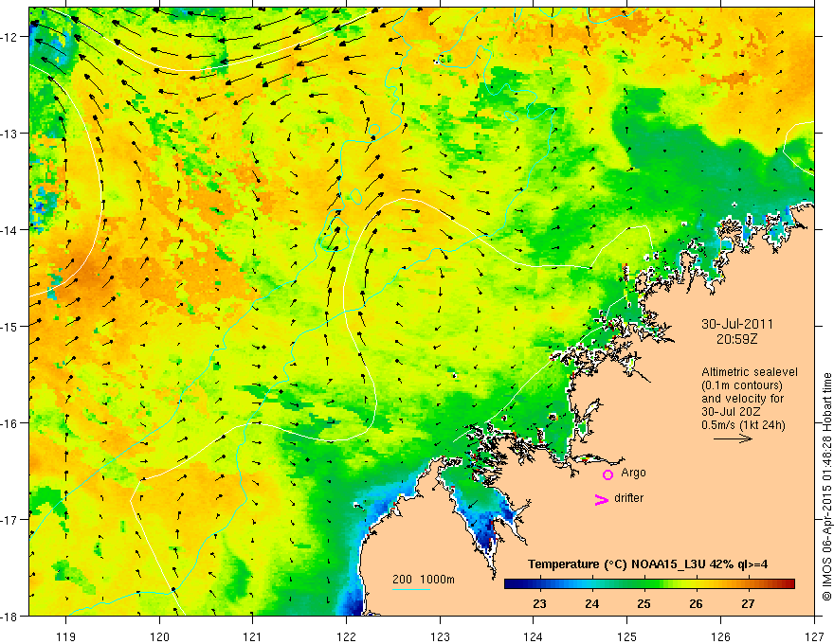Click the date text 30-Jul-2011
This screenshot has width=834, height=644.
[737, 324]
